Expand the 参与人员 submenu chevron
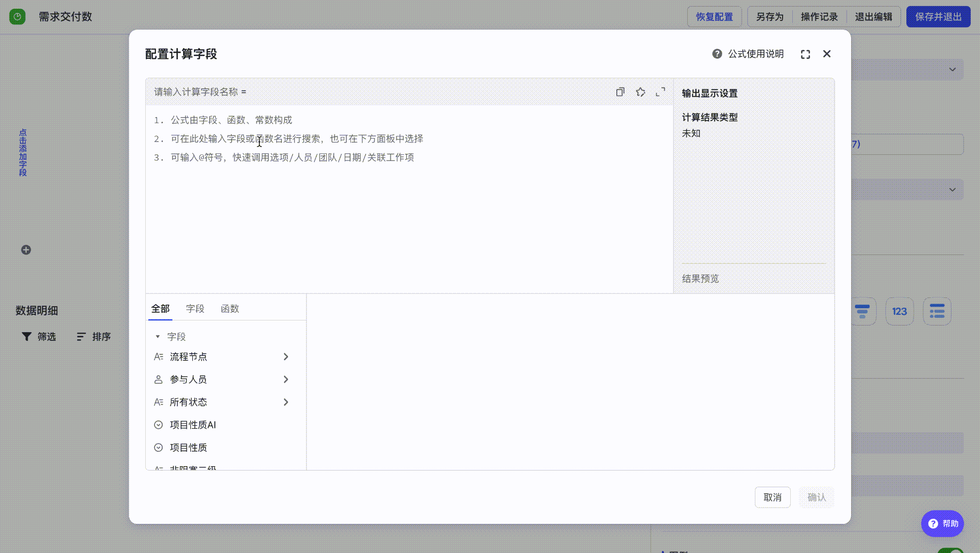 coord(286,379)
